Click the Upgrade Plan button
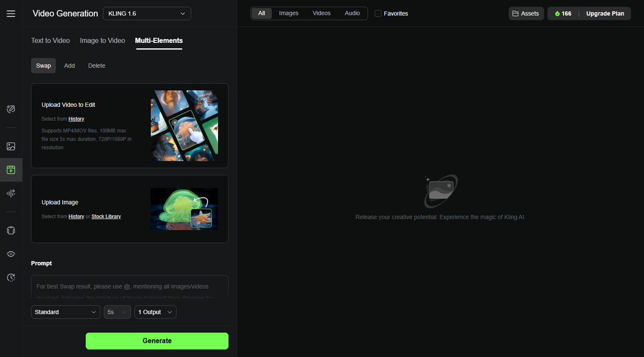The width and height of the screenshot is (644, 357). point(605,13)
